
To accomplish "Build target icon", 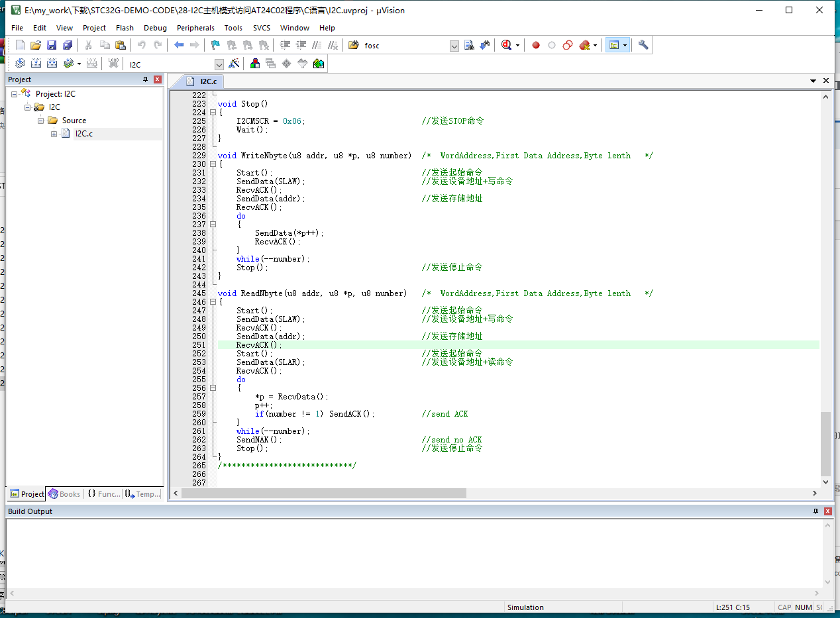I will (36, 64).
